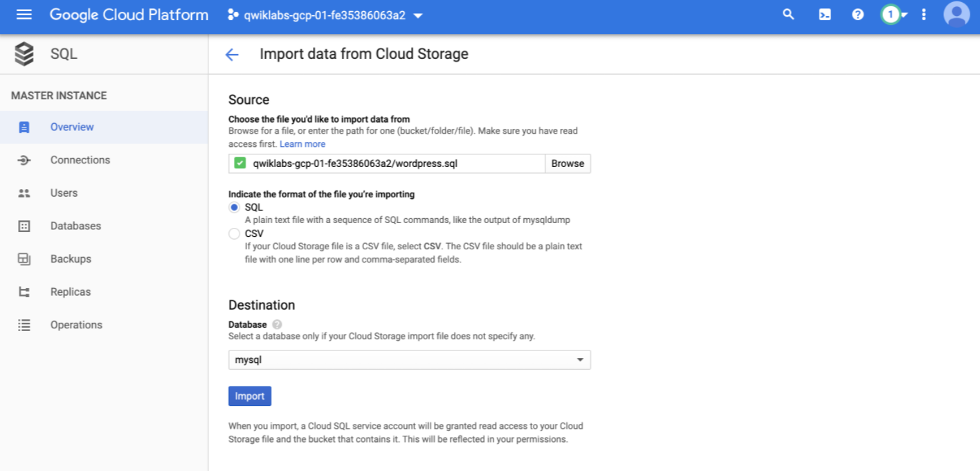Open the user account avatar
This screenshot has width=980, height=471.
[x=956, y=15]
